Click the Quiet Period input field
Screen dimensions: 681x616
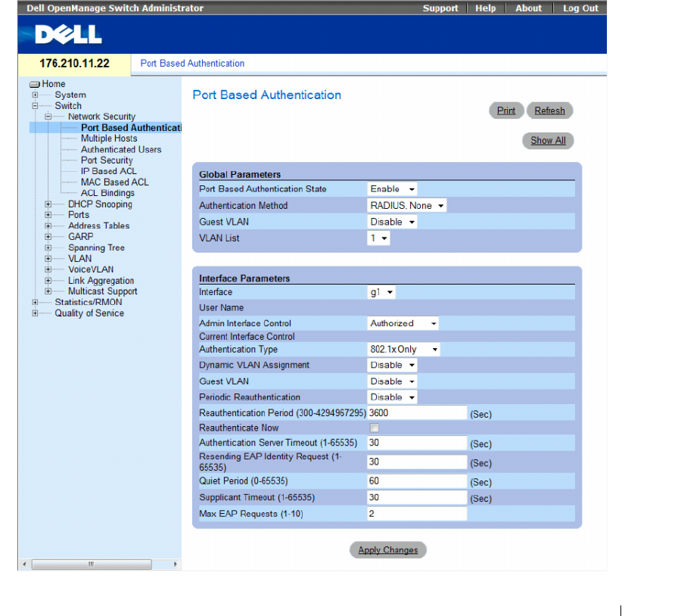point(417,481)
